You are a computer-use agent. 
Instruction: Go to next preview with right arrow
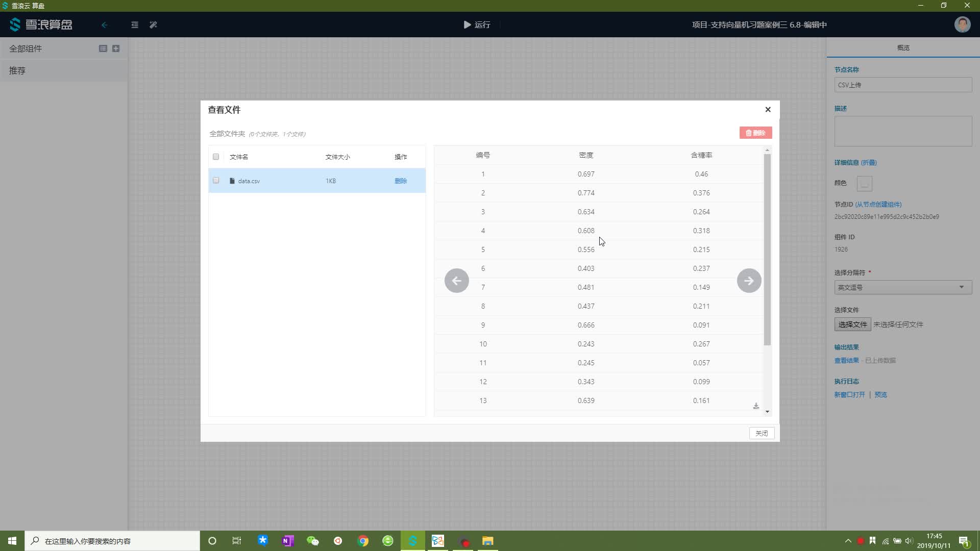point(749,281)
